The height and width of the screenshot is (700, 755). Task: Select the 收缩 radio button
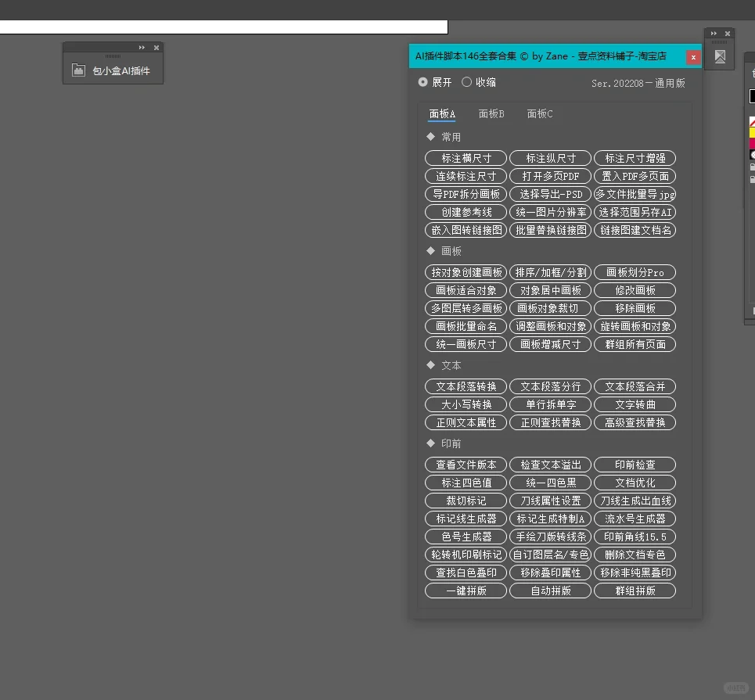466,82
